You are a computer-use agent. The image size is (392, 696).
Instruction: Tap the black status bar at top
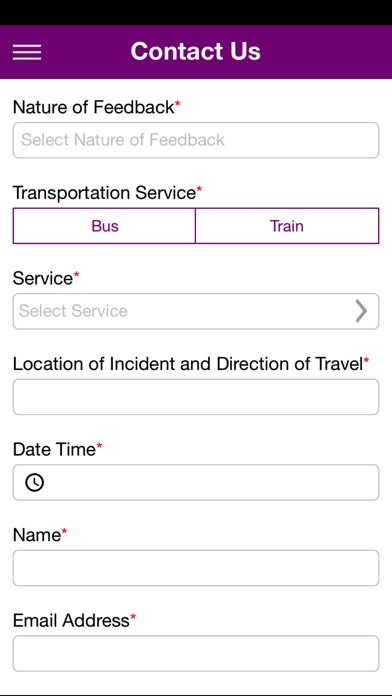[196, 12]
